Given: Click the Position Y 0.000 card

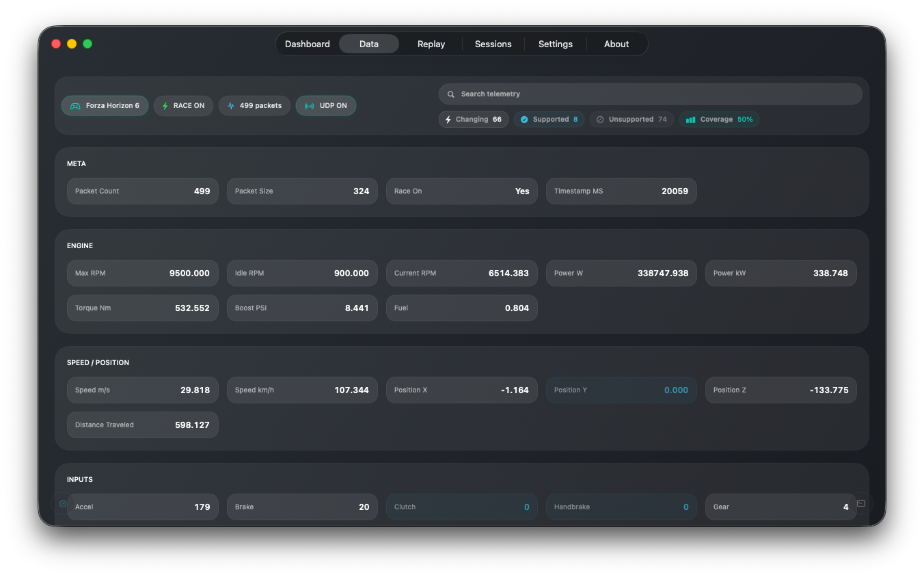Looking at the screenshot, I should [621, 390].
